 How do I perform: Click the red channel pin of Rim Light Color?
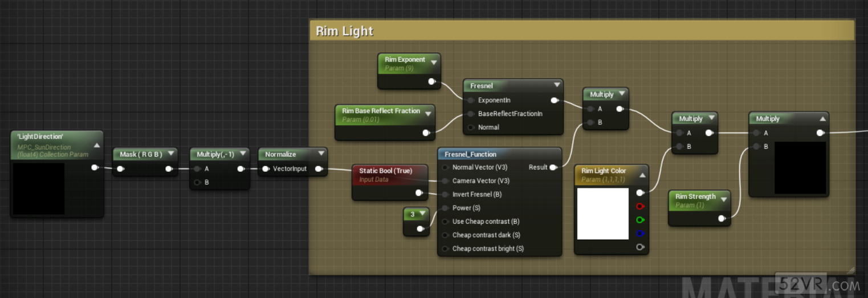coord(640,206)
